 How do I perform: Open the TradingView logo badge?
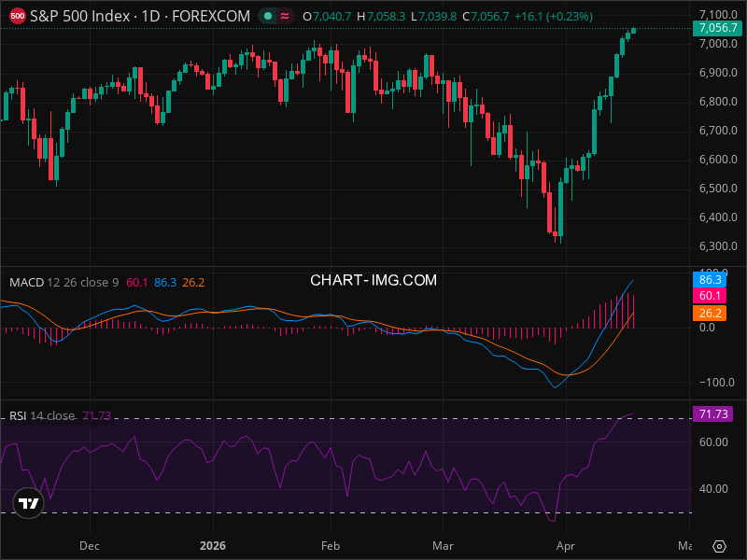point(29,503)
